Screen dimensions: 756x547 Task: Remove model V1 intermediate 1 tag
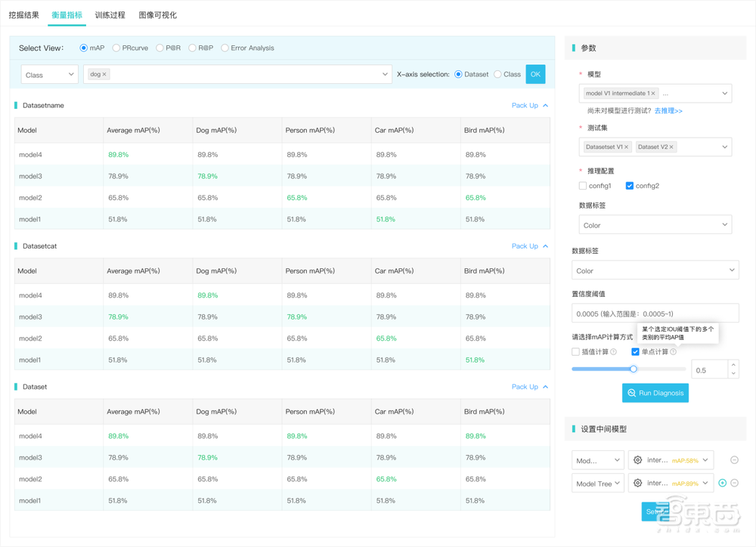(653, 94)
